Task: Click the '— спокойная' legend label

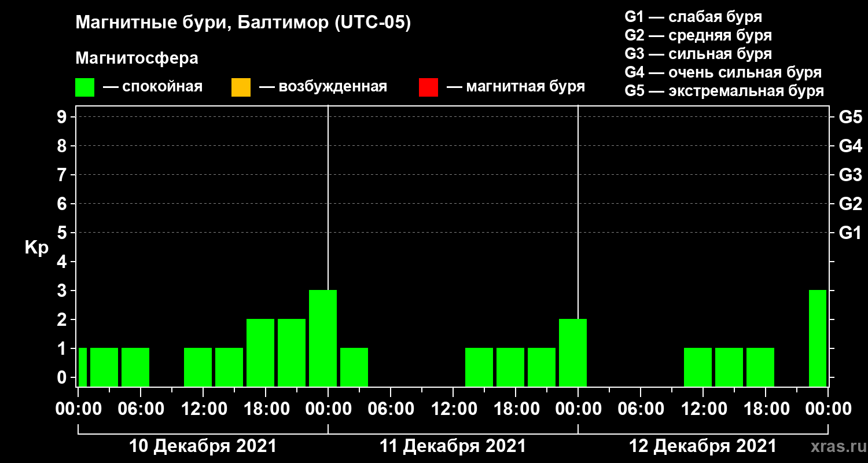Action: [x=153, y=87]
